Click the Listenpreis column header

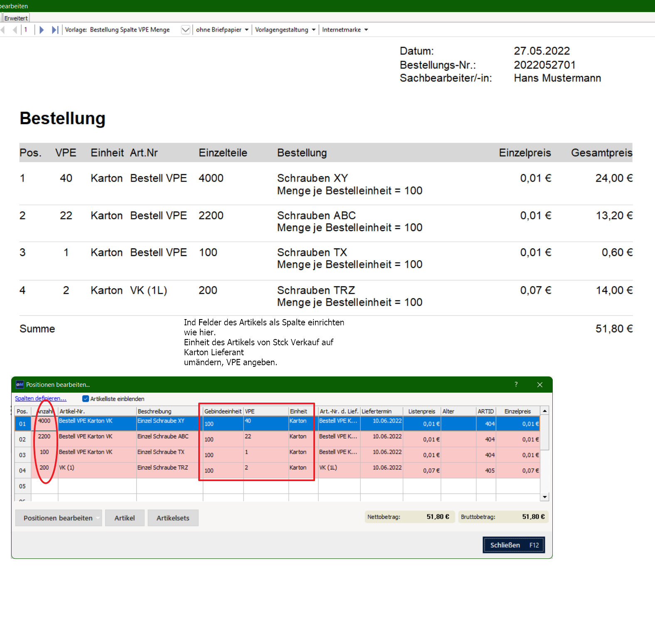point(421,411)
